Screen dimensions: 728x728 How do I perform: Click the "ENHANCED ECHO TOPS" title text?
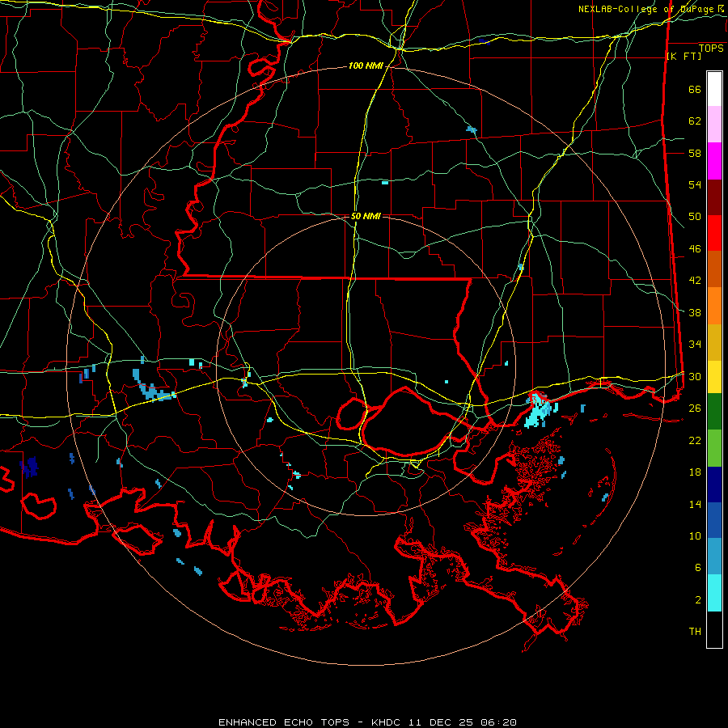pos(284,722)
